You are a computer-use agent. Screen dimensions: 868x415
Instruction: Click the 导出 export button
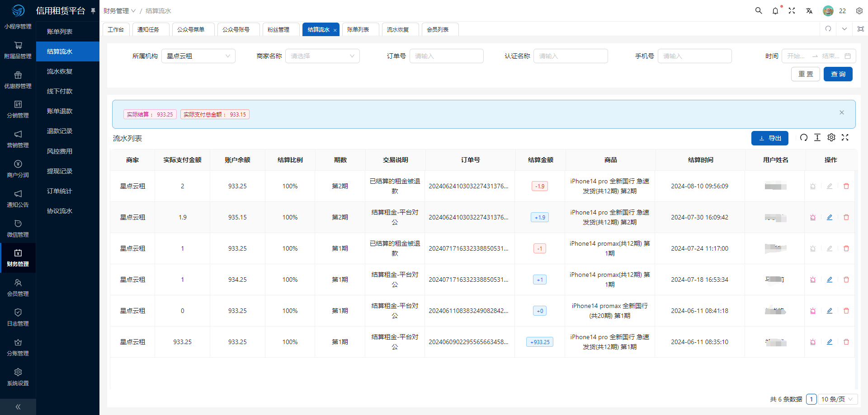(x=770, y=138)
